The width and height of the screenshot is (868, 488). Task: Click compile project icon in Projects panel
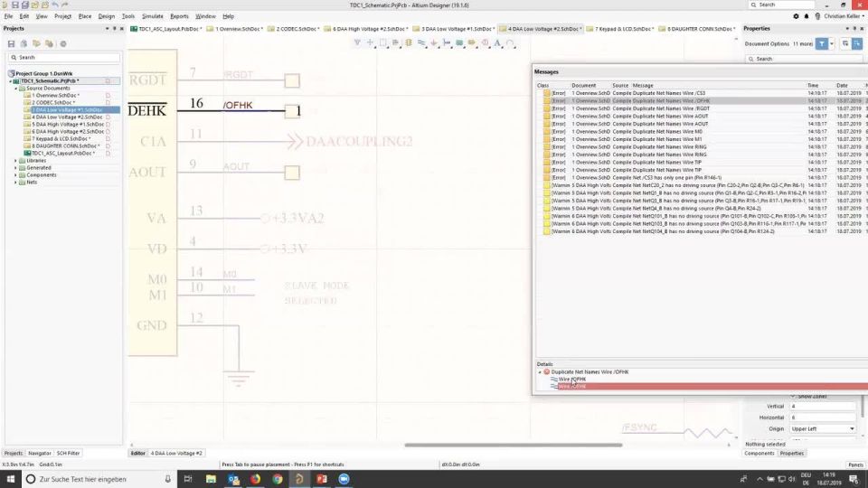24,43
